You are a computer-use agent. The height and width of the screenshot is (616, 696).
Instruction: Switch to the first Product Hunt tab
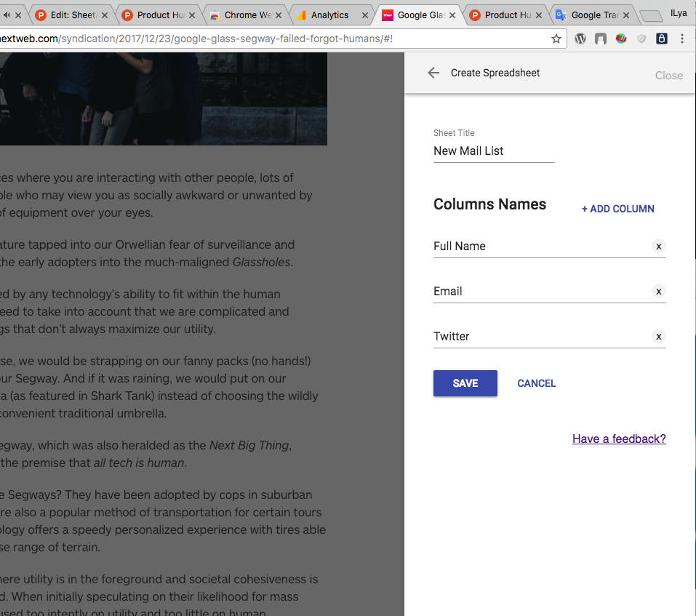(x=159, y=15)
